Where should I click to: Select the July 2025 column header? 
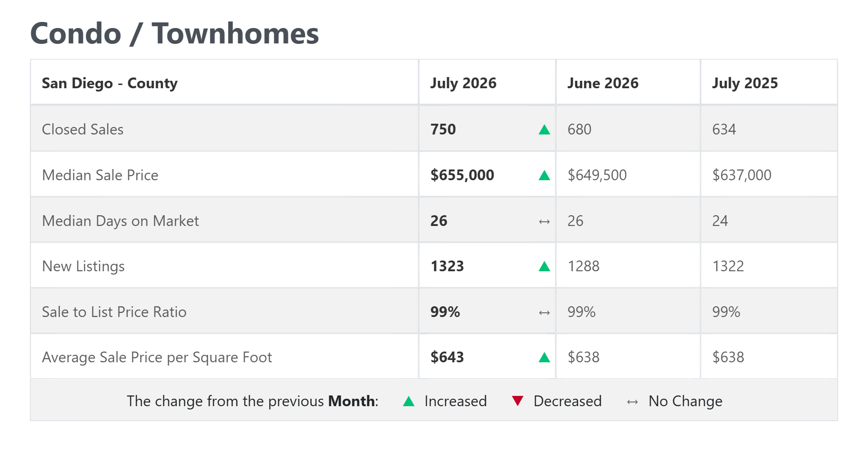tap(745, 83)
